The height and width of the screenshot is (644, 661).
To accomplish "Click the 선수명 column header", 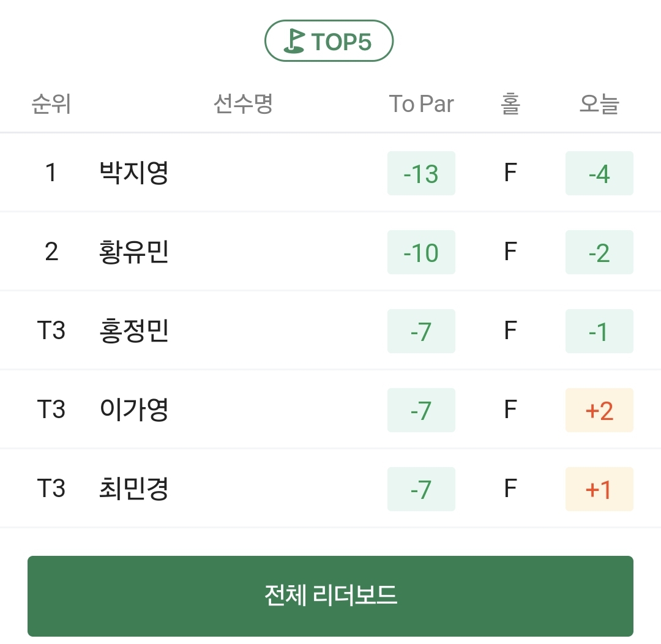I will [x=243, y=103].
